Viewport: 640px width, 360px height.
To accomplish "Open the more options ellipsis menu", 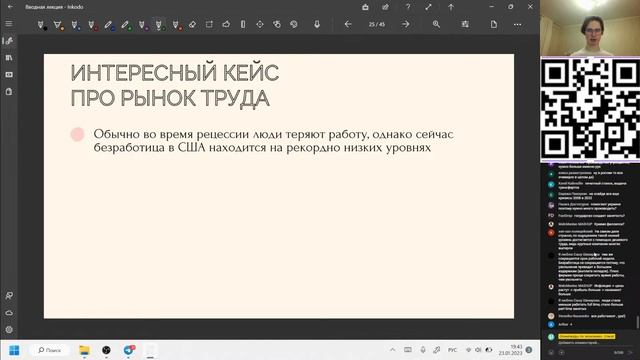I will [x=518, y=24].
